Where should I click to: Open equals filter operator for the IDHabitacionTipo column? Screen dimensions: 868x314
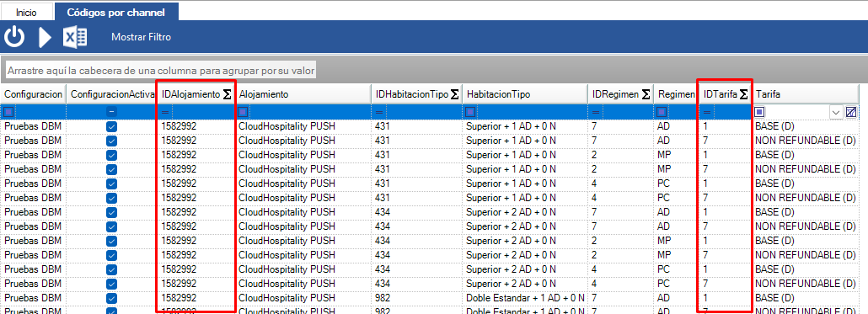[378, 112]
